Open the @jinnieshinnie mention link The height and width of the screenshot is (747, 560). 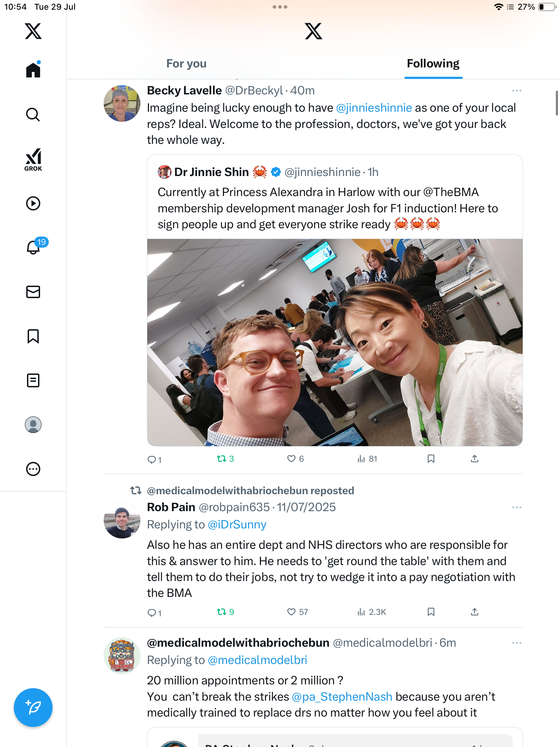tap(374, 108)
